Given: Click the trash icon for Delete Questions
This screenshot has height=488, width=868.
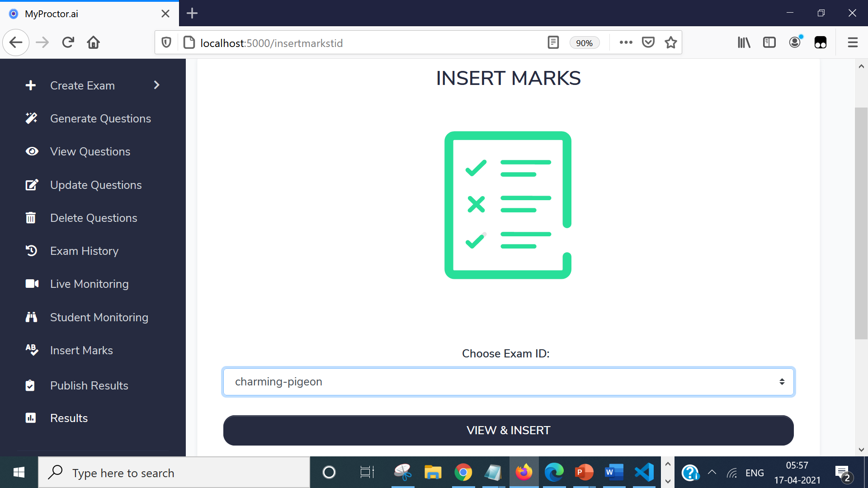Looking at the screenshot, I should (31, 218).
